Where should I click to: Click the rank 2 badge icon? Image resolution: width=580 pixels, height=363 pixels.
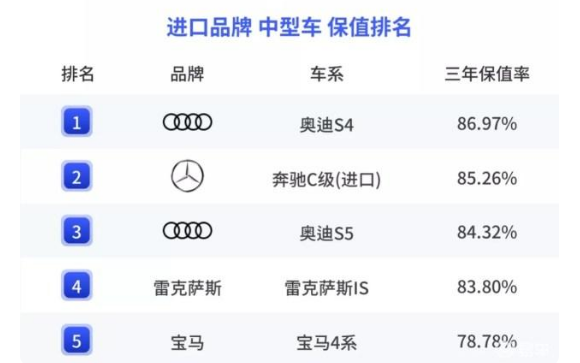pos(77,176)
